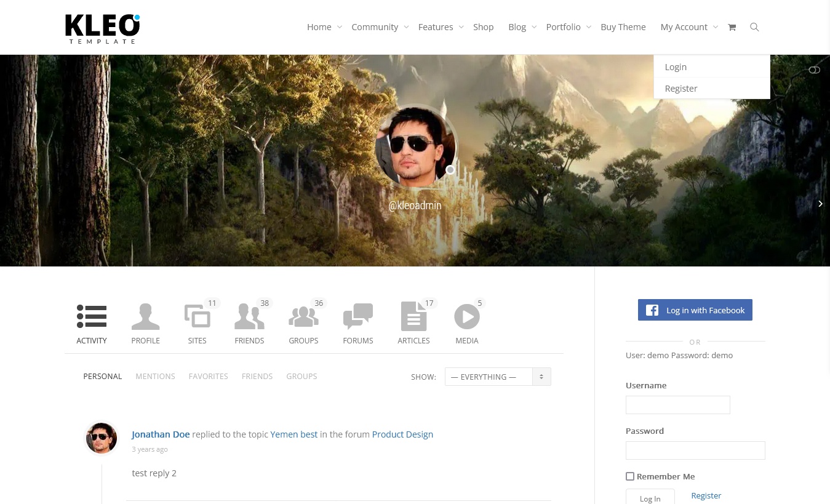Click the Everything dropdown arrow button

[541, 377]
